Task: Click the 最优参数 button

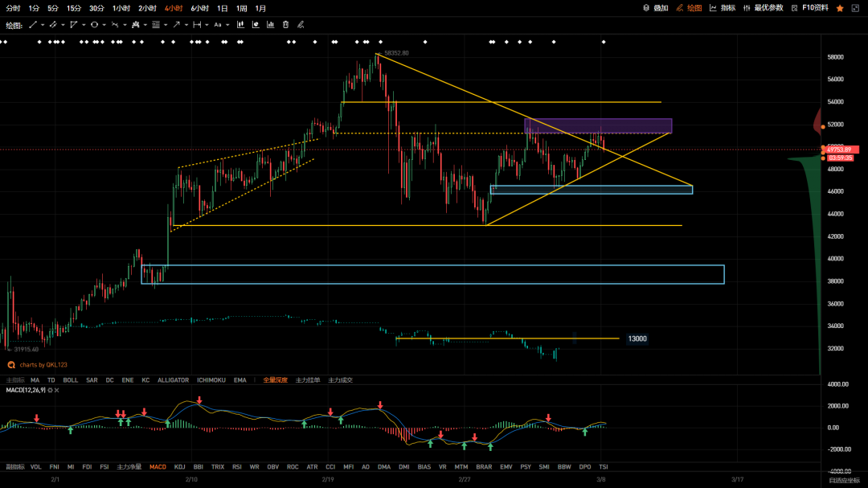Action: coord(764,8)
